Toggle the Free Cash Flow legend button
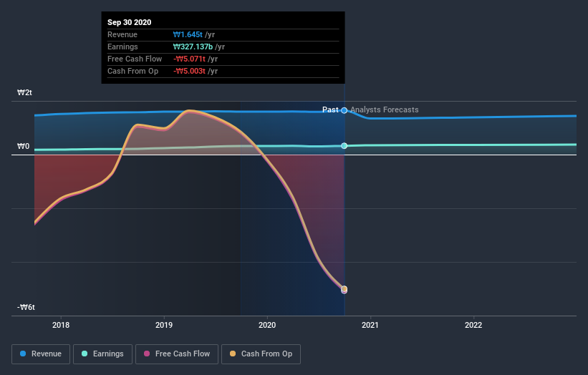The height and width of the screenshot is (375, 588). (x=177, y=354)
